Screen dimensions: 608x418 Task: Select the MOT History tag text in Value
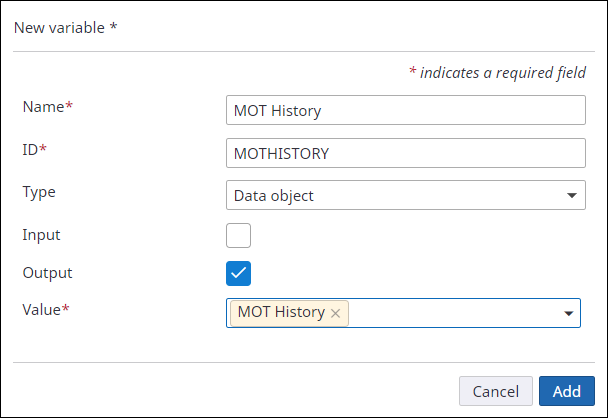pos(281,312)
